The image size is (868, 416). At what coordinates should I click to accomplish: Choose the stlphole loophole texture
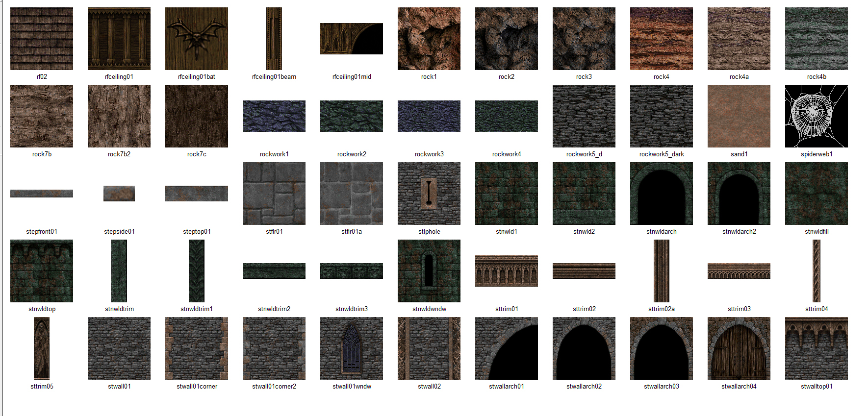[429, 194]
